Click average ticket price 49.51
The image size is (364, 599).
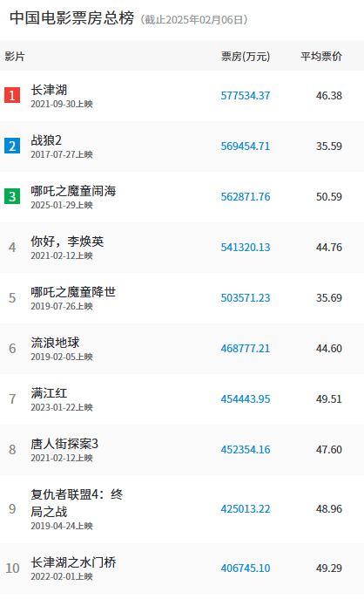[329, 398]
